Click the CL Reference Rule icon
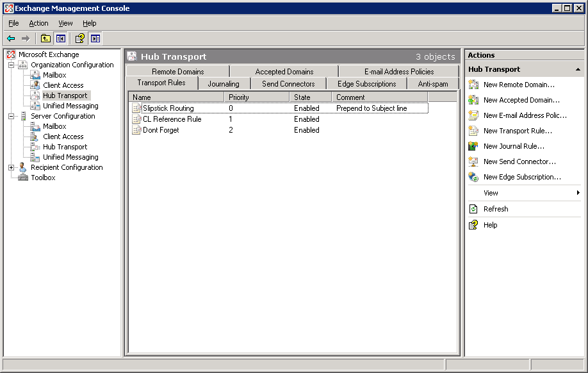The height and width of the screenshot is (373, 588). (137, 119)
